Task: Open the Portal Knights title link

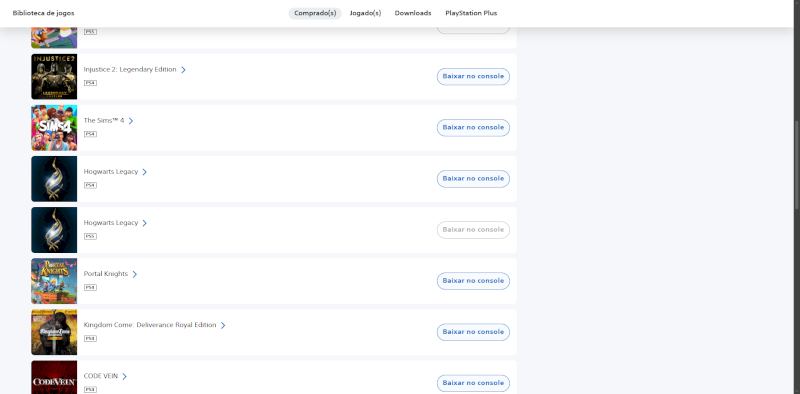Action: [x=106, y=274]
